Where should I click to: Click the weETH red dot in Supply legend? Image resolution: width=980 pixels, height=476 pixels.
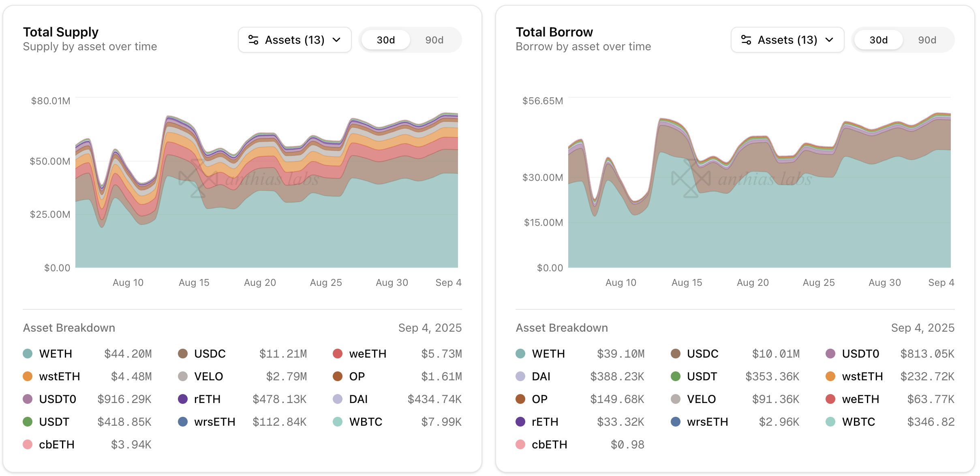pyautogui.click(x=338, y=354)
